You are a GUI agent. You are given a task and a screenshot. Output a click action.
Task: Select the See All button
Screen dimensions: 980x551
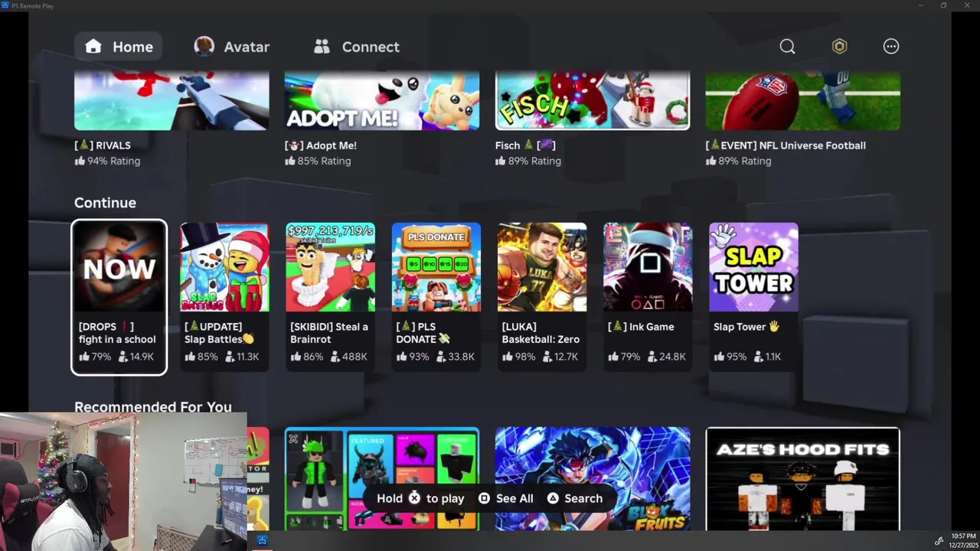505,498
